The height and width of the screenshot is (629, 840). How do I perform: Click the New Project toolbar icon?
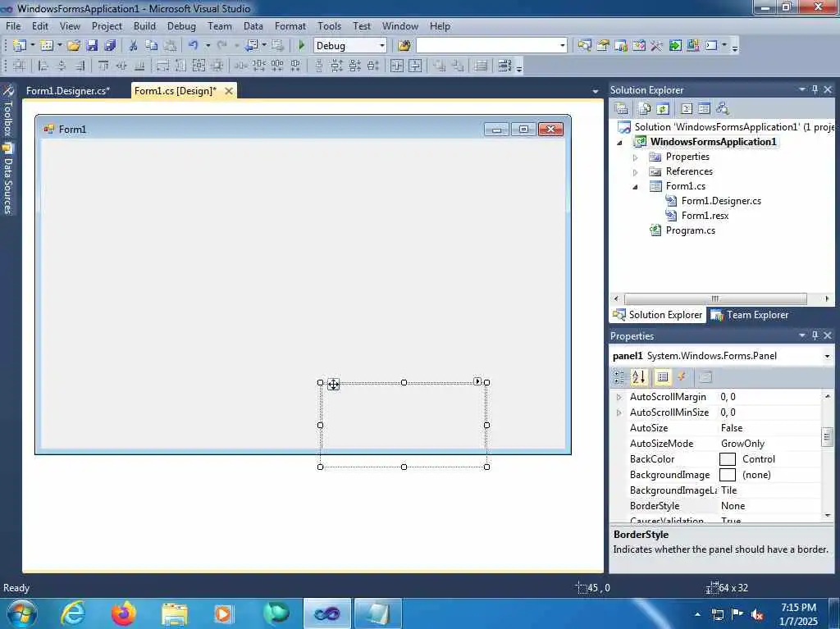click(x=20, y=46)
